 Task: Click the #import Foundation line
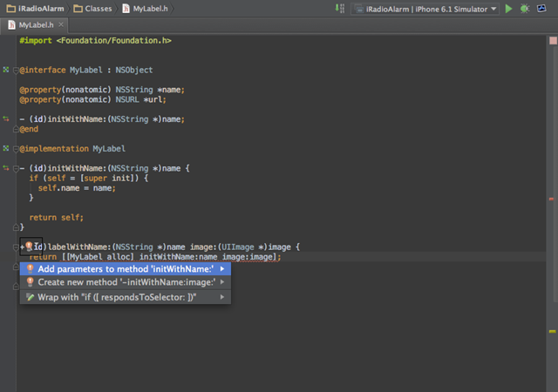(95, 41)
